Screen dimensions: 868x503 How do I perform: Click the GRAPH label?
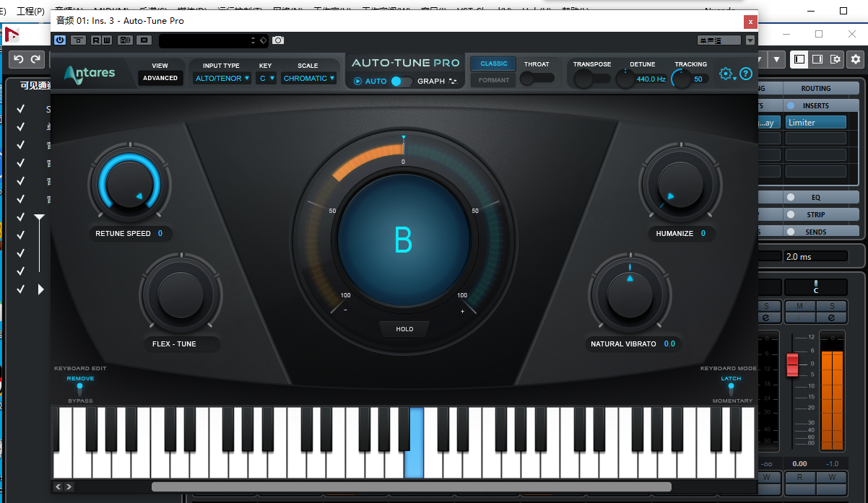tap(431, 82)
